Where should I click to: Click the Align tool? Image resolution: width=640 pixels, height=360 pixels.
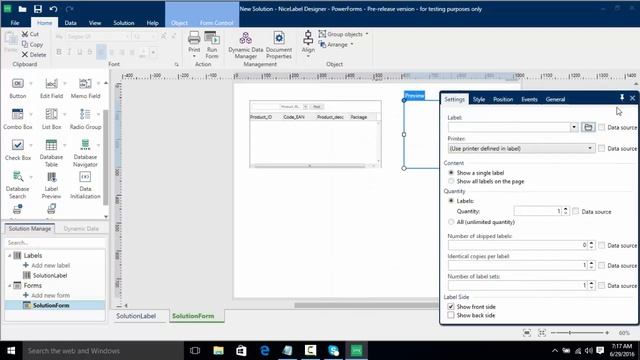click(x=308, y=43)
